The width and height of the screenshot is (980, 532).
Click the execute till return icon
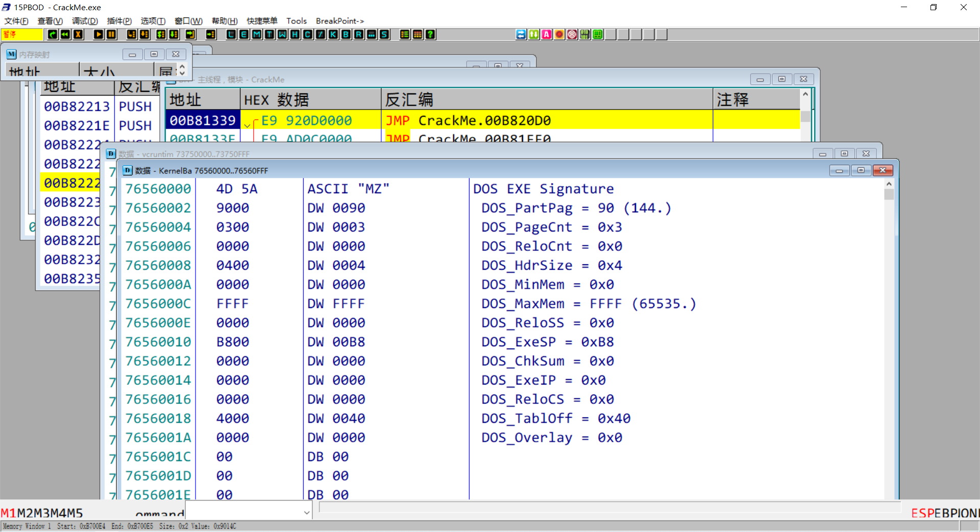(190, 34)
